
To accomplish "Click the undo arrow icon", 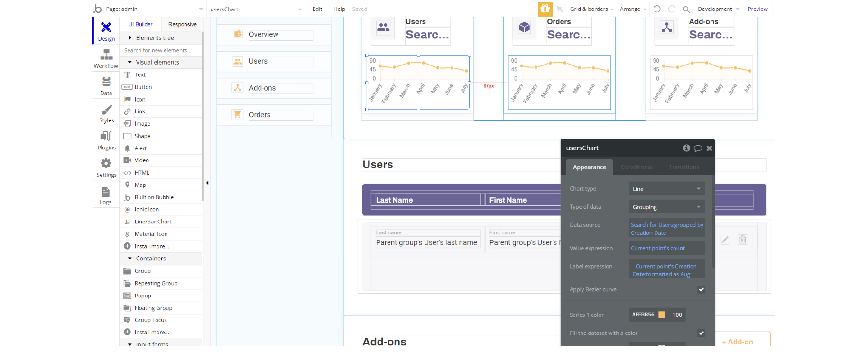I will point(657,9).
